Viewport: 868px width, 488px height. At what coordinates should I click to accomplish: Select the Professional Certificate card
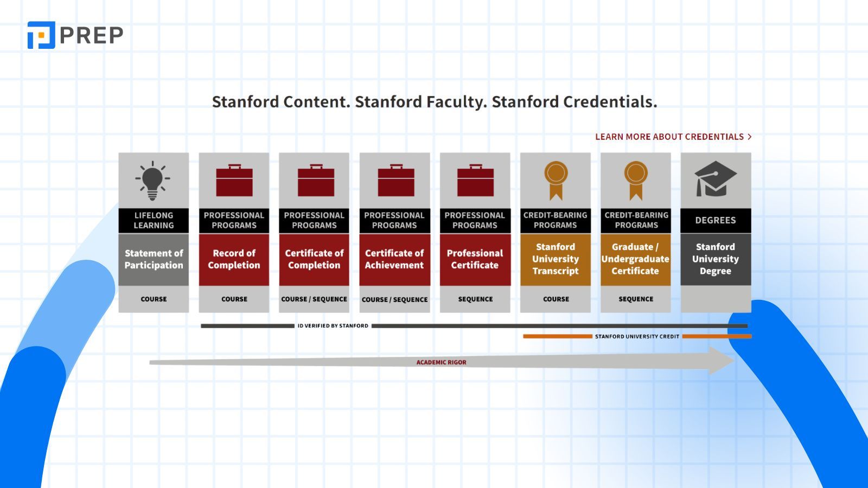point(475,259)
